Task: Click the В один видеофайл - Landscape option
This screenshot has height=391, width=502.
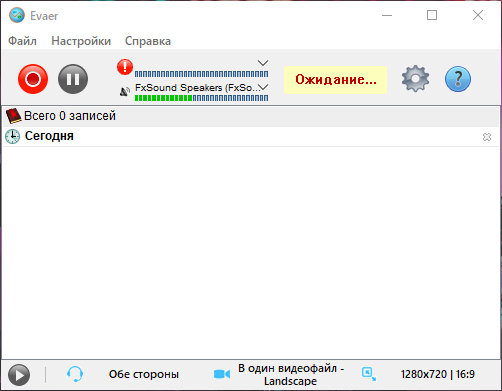Action: [291, 374]
